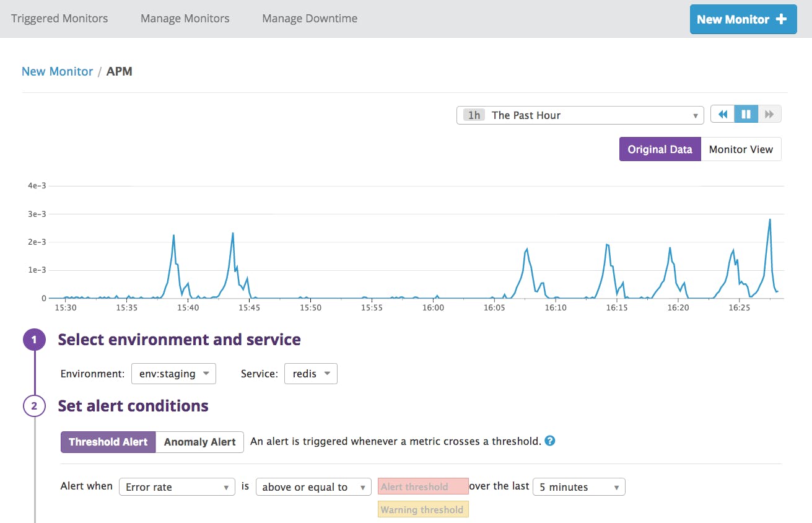The width and height of the screenshot is (812, 523).
Task: Open the 'above or equal to' comparison dropdown
Action: 313,486
